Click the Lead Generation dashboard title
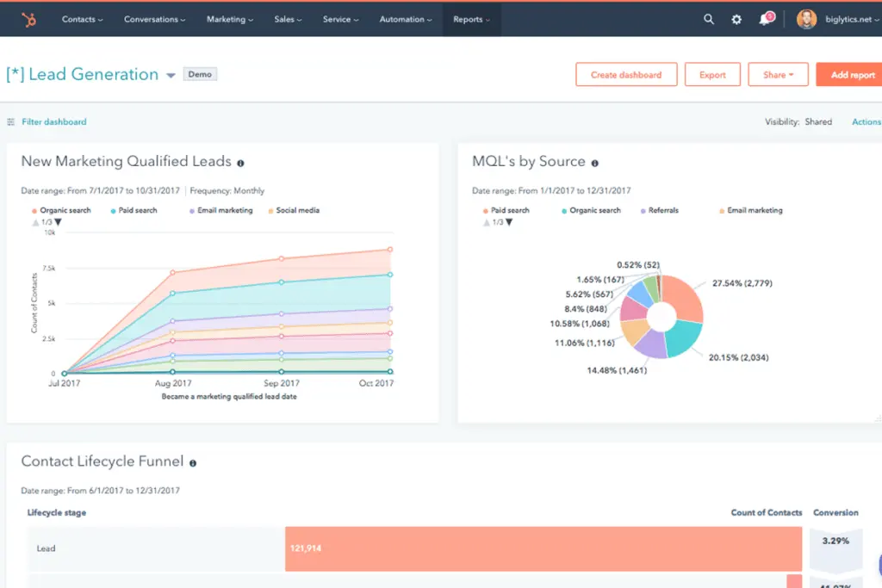The width and height of the screenshot is (882, 588). [83, 74]
